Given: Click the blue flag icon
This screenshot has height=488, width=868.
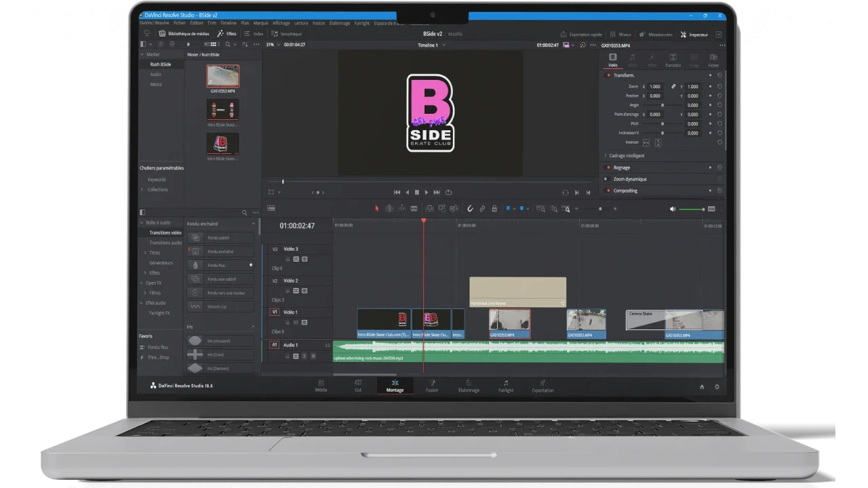Looking at the screenshot, I should [507, 209].
